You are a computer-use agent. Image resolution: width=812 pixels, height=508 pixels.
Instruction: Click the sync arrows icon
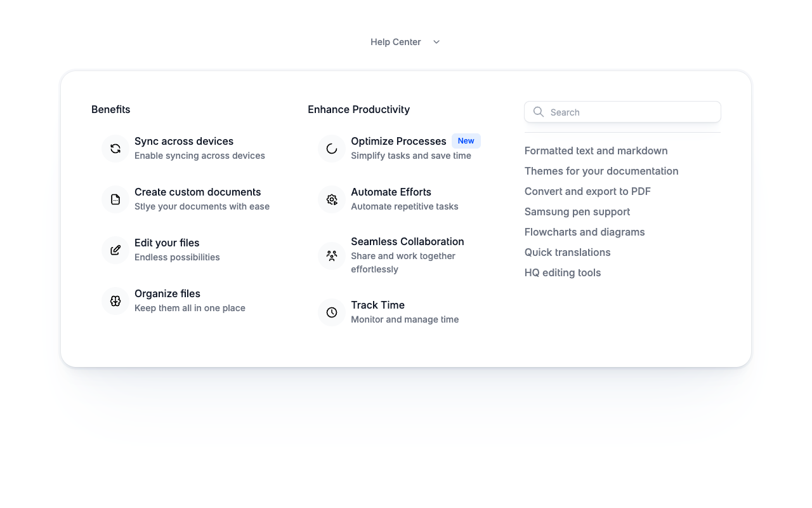115,149
